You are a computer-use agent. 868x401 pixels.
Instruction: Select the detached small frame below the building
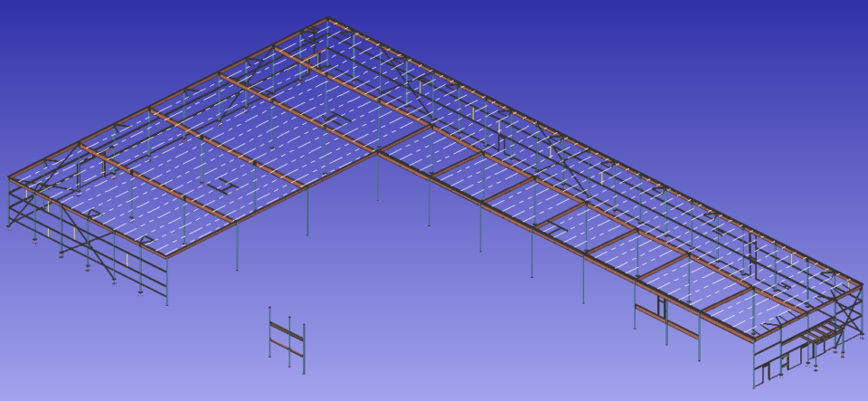pos(287,340)
